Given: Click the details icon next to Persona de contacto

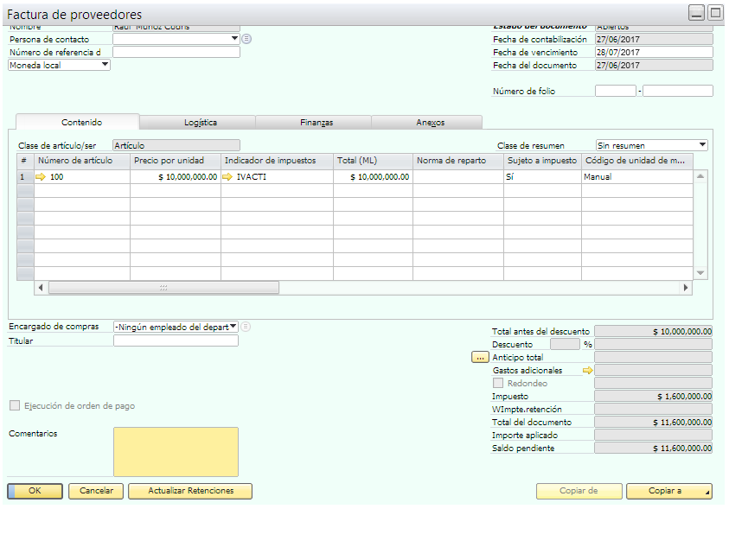Looking at the screenshot, I should (x=246, y=39).
